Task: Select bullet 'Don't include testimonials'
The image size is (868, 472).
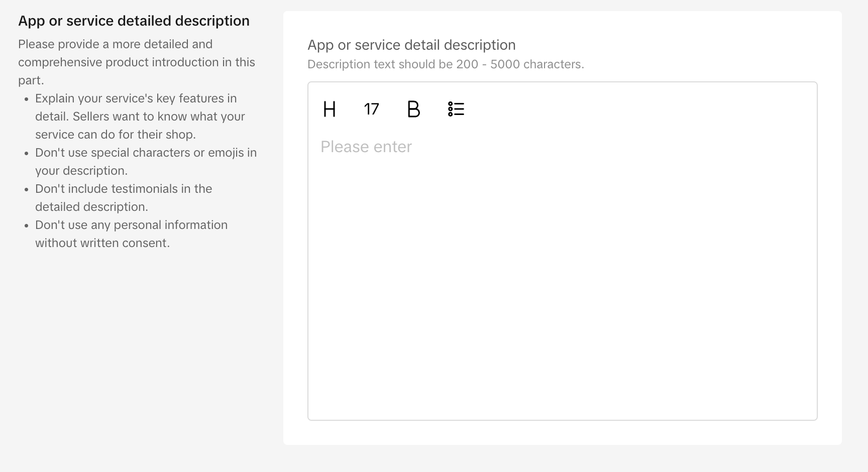Action: click(124, 198)
